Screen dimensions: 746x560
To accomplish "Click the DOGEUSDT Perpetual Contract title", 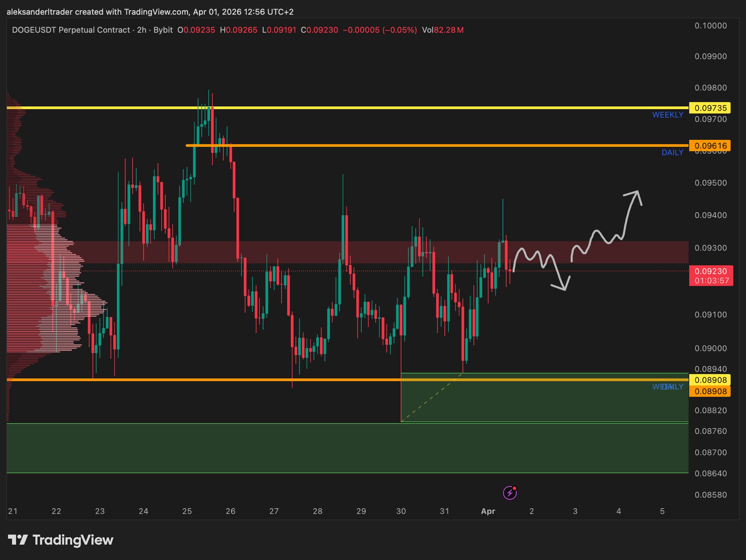I will tap(71, 30).
